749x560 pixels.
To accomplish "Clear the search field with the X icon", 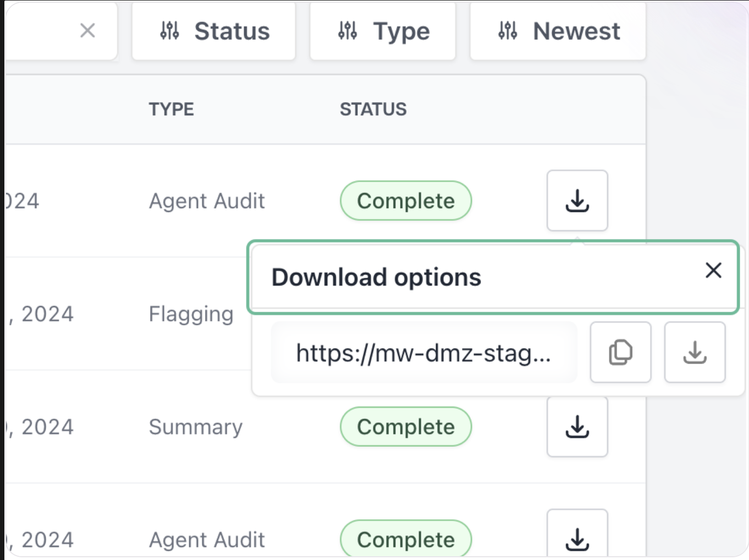I will [x=87, y=31].
